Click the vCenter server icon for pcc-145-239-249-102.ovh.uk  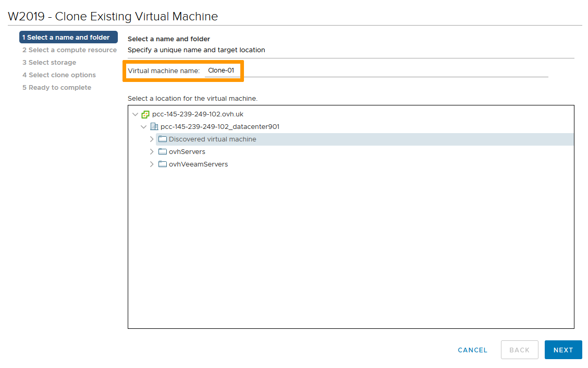(145, 114)
